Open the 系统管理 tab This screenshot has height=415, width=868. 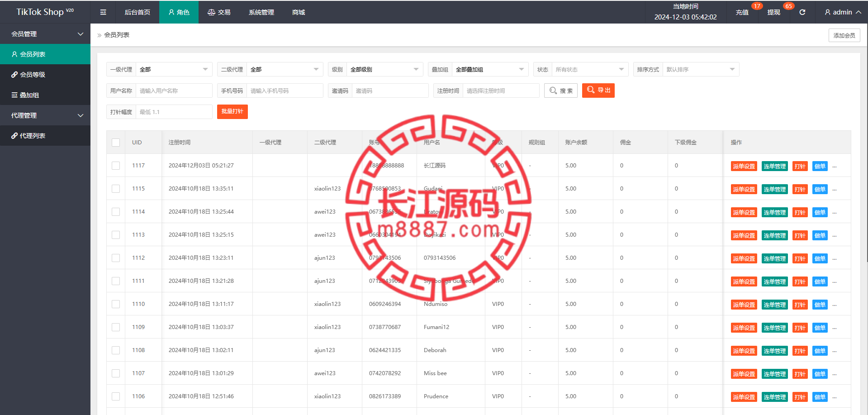[261, 12]
